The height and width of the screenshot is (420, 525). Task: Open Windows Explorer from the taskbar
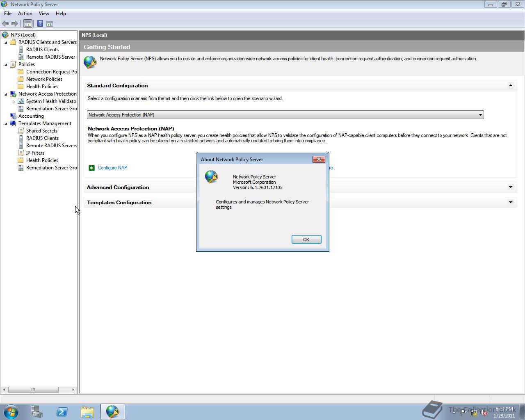[x=87, y=412]
